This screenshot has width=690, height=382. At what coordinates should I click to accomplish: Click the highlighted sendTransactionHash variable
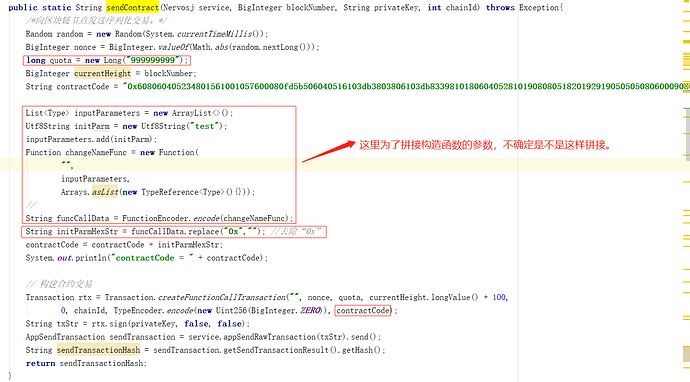98,350
